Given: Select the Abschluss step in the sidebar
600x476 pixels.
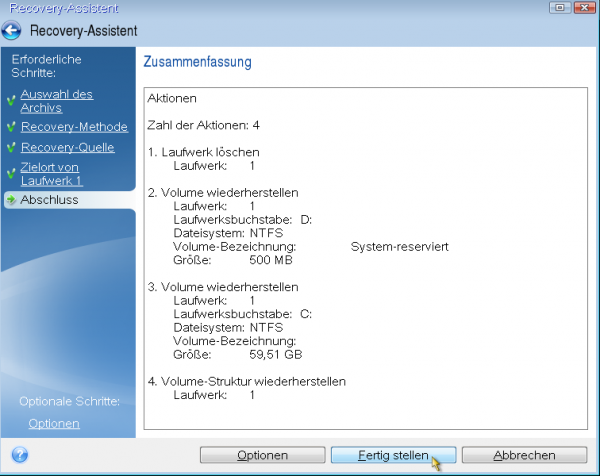Looking at the screenshot, I should point(49,200).
